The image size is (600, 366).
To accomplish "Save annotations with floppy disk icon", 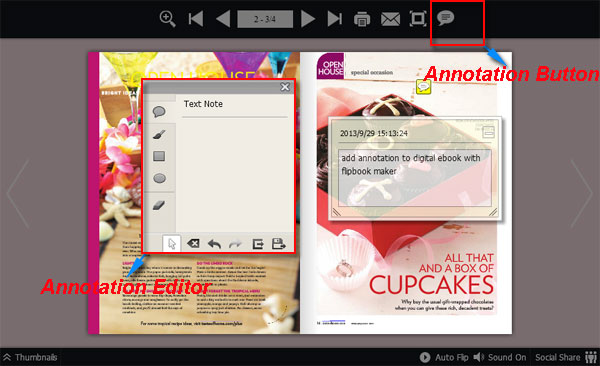I will coord(279,243).
